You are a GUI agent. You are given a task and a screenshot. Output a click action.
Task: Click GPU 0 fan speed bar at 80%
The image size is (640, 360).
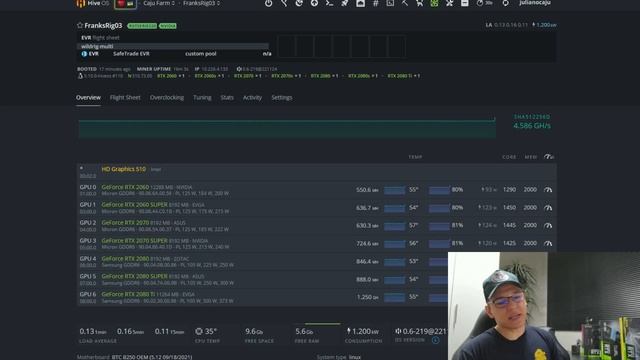click(x=439, y=190)
